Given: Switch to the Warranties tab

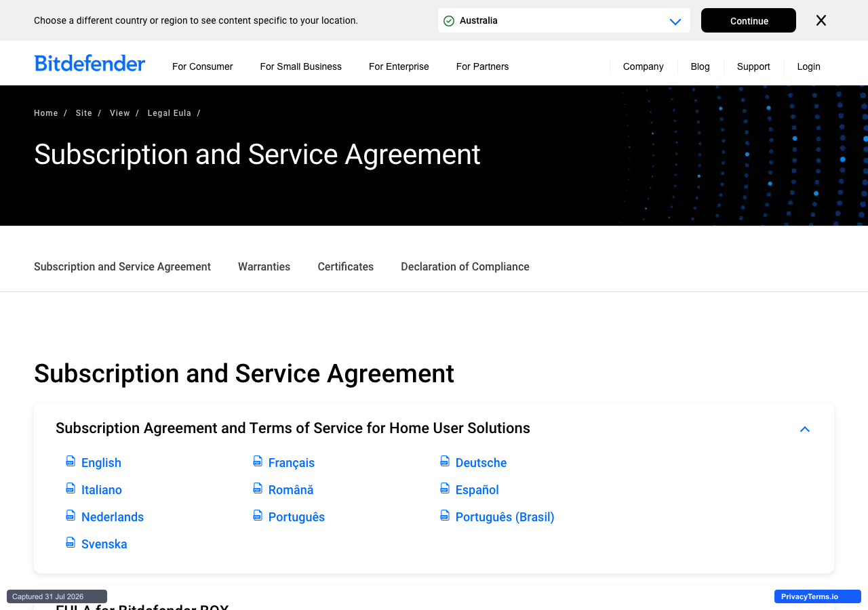Looking at the screenshot, I should click(264, 267).
